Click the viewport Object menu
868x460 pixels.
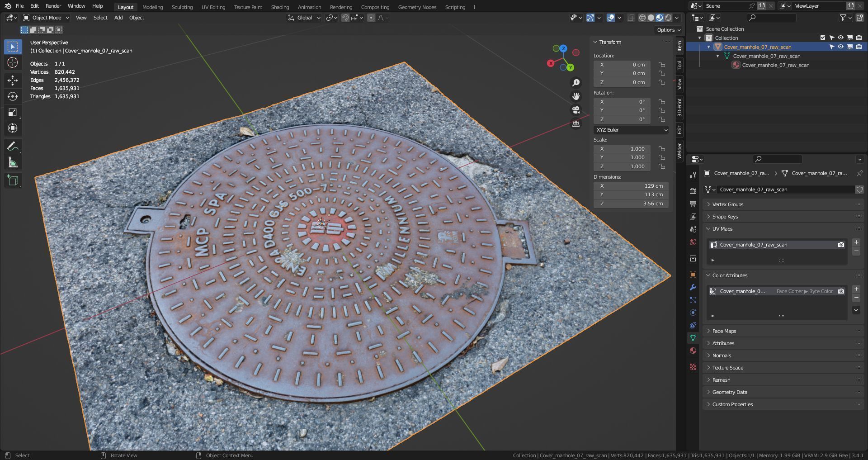point(137,18)
